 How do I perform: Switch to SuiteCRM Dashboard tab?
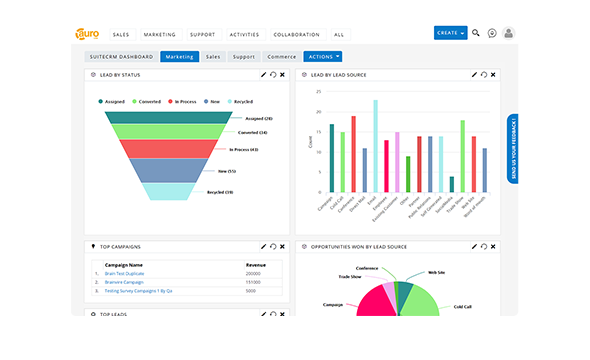coord(121,56)
